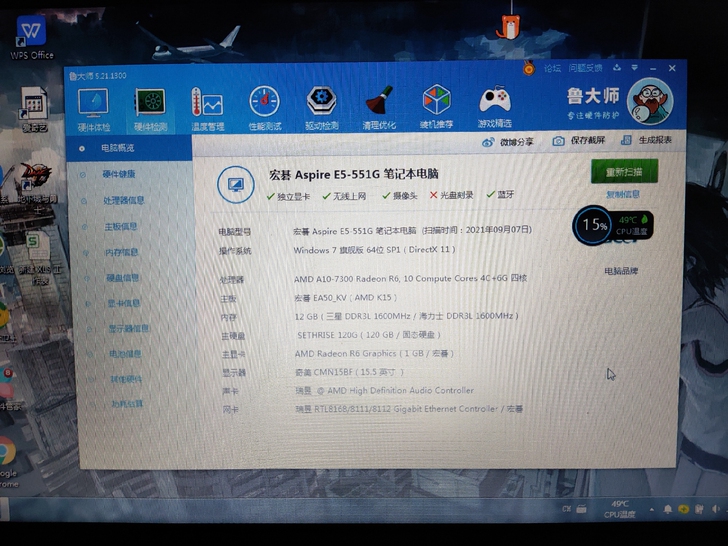Click the 12 GB memory details text

point(406,316)
